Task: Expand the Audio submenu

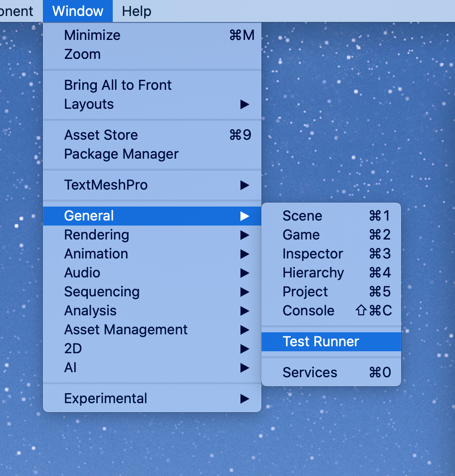Action: (x=152, y=272)
